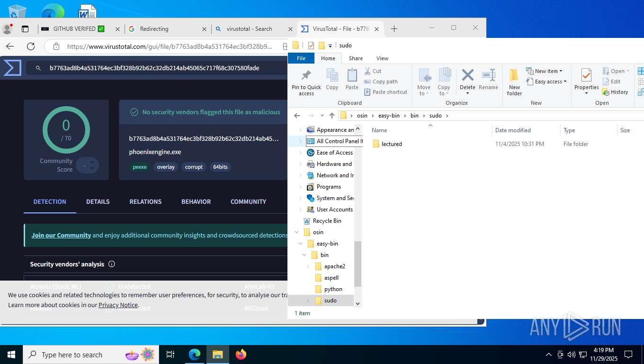Screen dimensions: 644x364
Task: Select aspell folder in tree
Action: point(331,278)
